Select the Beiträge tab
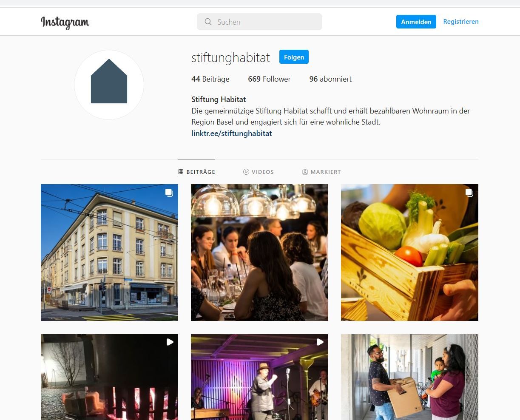520x420 pixels. tap(196, 172)
